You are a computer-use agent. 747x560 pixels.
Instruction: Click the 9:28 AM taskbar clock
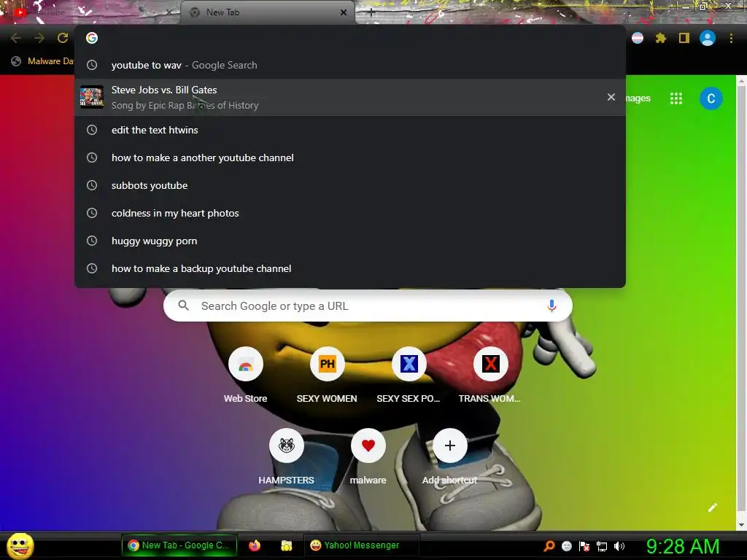[x=683, y=546]
